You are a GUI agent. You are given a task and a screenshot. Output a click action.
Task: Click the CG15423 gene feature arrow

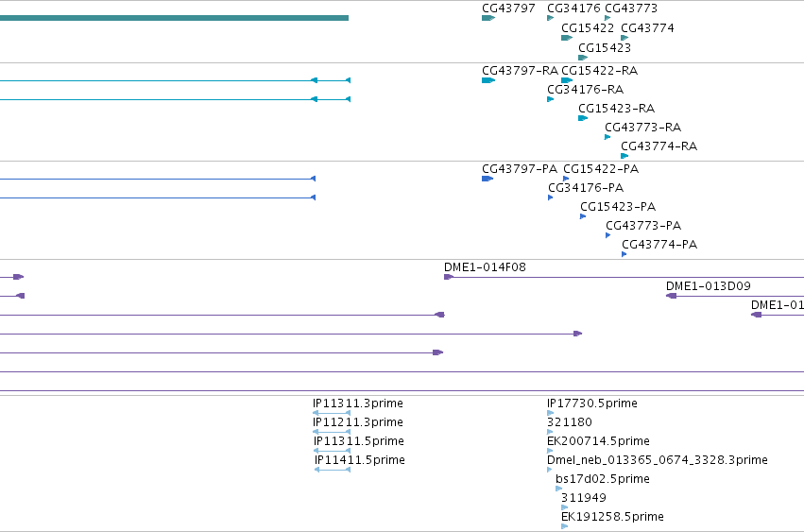click(583, 58)
